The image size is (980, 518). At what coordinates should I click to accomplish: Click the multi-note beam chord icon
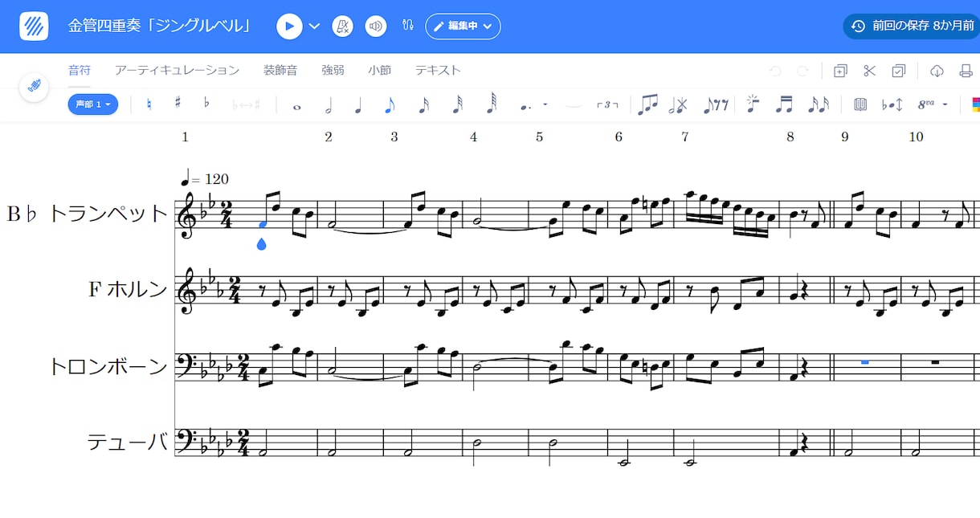pos(647,104)
